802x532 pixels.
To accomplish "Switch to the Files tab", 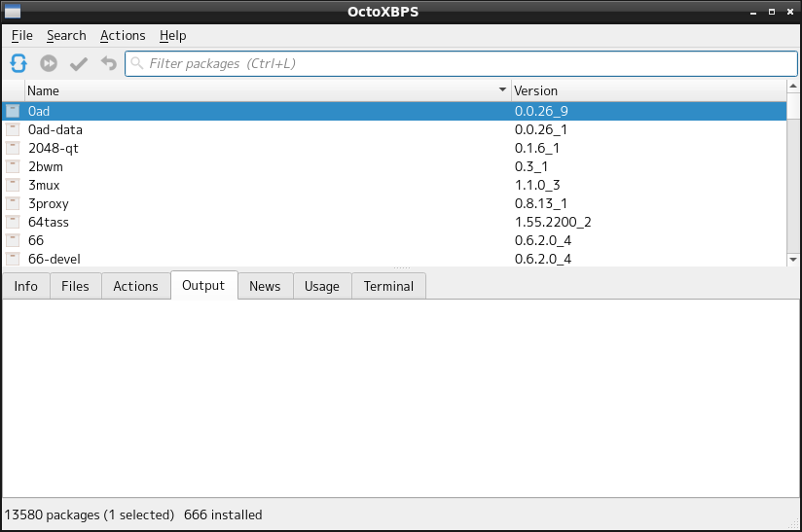I will click(75, 286).
